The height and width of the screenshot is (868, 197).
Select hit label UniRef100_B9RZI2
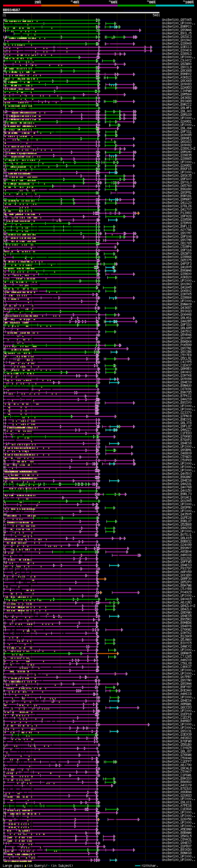click(177, 104)
